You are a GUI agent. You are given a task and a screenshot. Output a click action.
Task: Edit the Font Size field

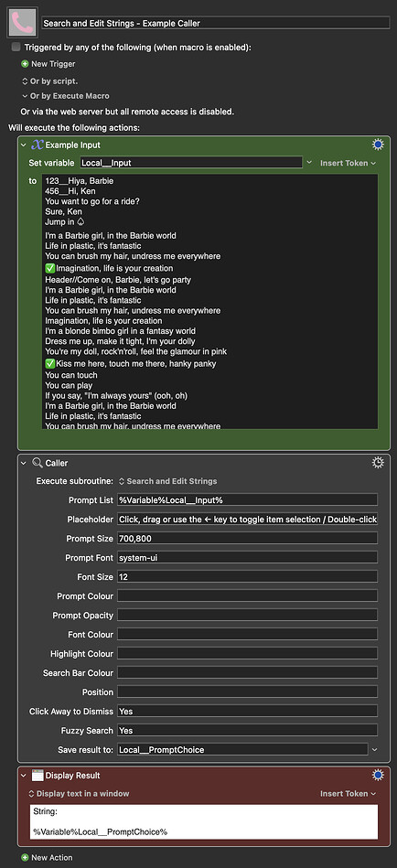point(248,577)
